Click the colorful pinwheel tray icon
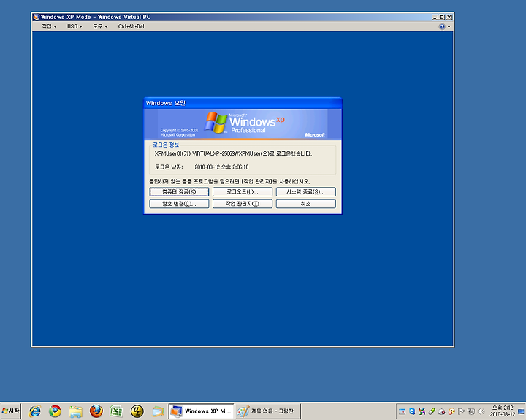Screen dimensions: 526x420 click(x=422, y=411)
